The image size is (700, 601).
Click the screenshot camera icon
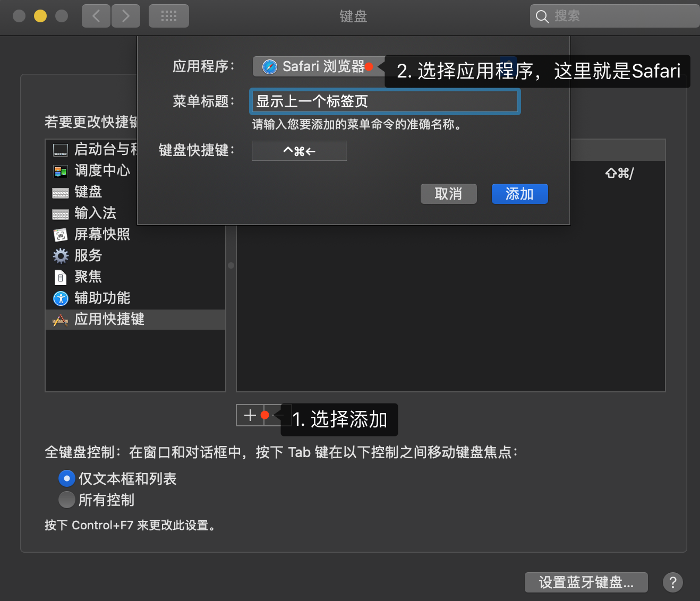tap(61, 235)
